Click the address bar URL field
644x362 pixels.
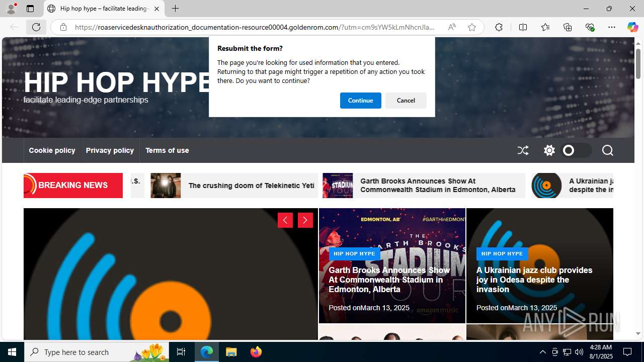click(255, 27)
